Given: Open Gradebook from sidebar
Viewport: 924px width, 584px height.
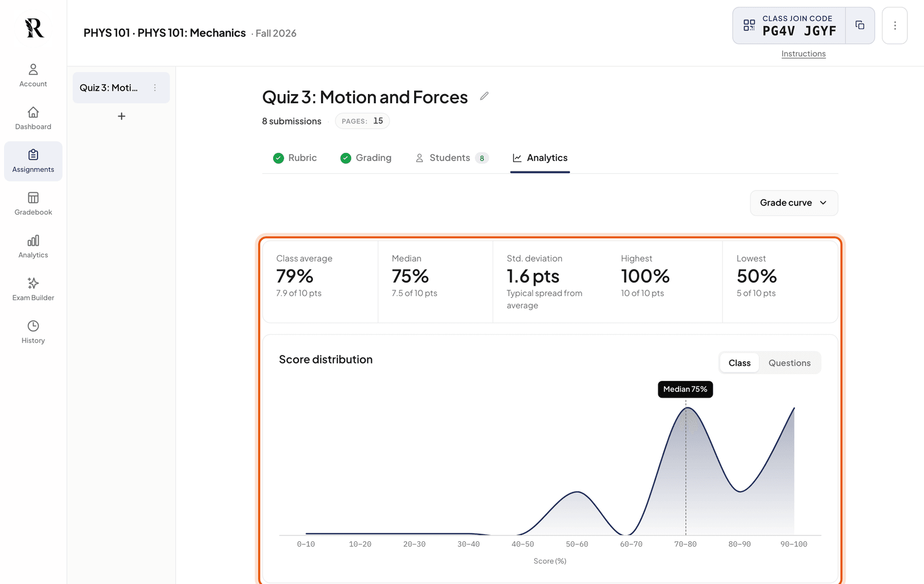Looking at the screenshot, I should pos(33,204).
